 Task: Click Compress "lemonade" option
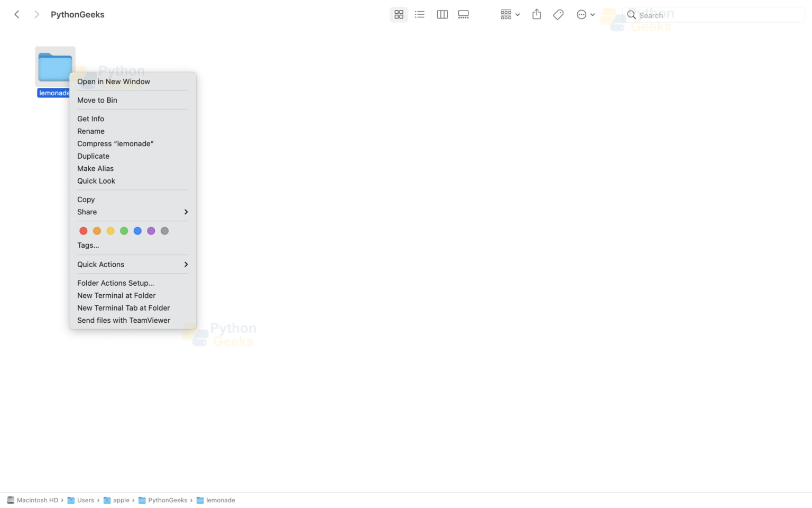[115, 144]
